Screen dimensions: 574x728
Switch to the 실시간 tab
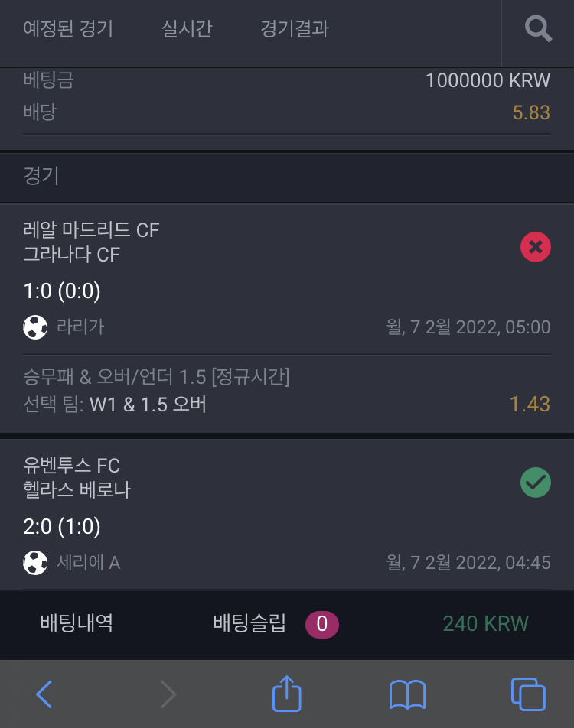pos(187,29)
